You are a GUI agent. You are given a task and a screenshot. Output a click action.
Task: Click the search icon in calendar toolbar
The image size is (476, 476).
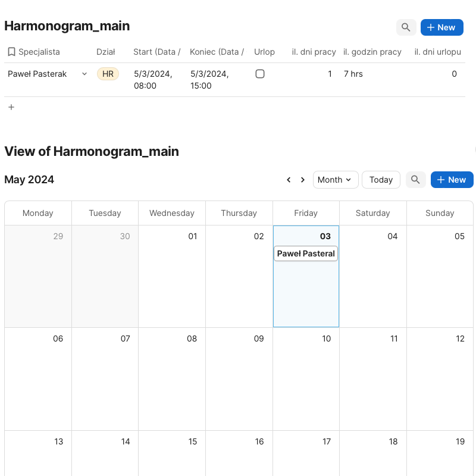[x=415, y=180]
